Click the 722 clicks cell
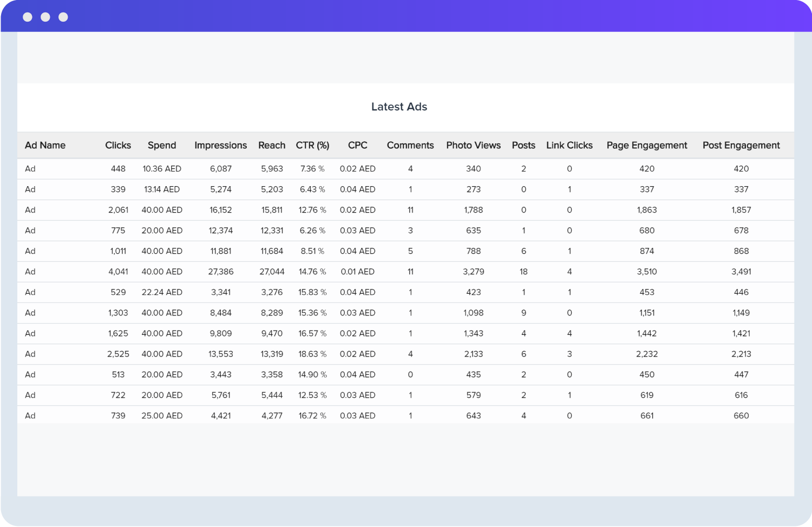The height and width of the screenshot is (527, 812). tap(118, 395)
